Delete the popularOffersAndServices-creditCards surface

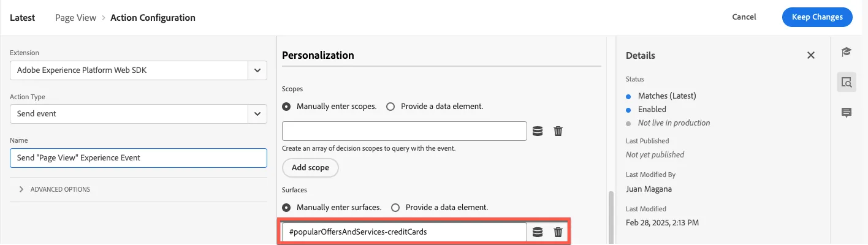[558, 232]
